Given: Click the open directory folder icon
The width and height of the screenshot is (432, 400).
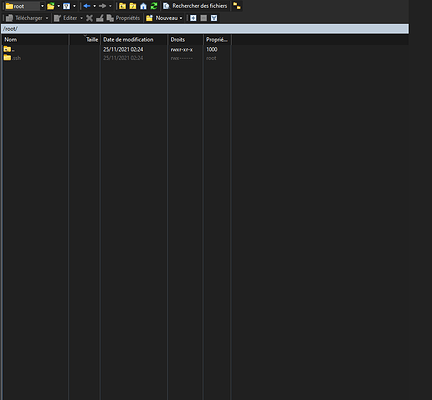Looking at the screenshot, I should pos(51,6).
